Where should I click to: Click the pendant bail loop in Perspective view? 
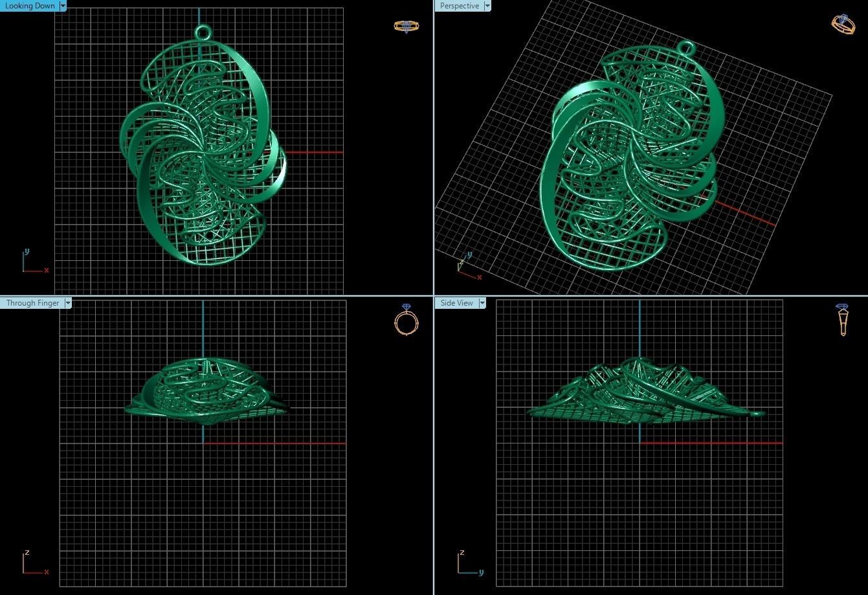pyautogui.click(x=687, y=48)
